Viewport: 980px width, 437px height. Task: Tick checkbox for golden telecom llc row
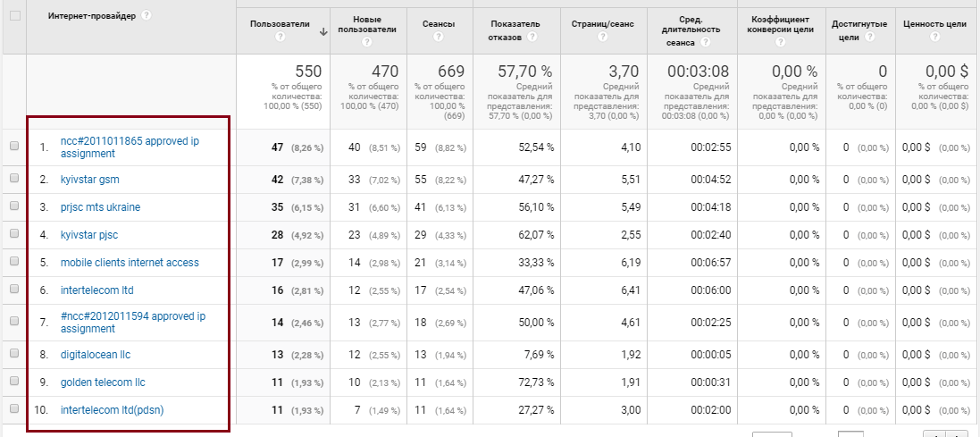coord(14,381)
